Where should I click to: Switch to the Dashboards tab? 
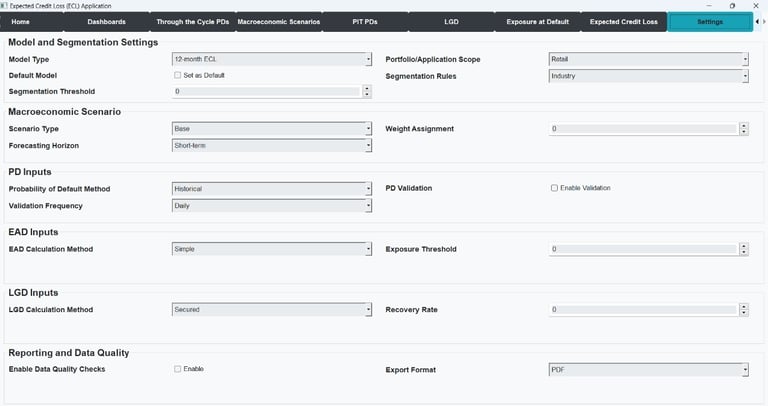pos(106,21)
